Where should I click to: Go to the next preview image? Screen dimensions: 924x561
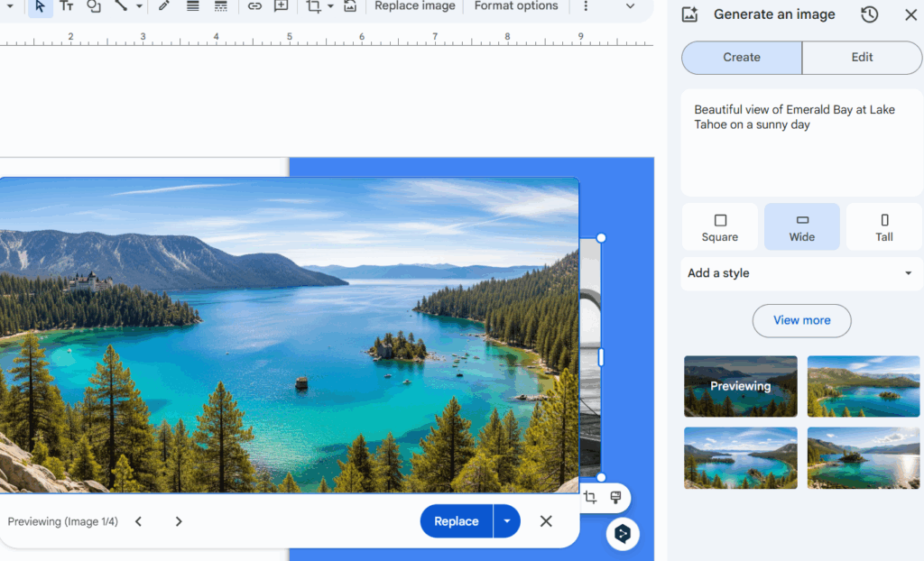(179, 521)
